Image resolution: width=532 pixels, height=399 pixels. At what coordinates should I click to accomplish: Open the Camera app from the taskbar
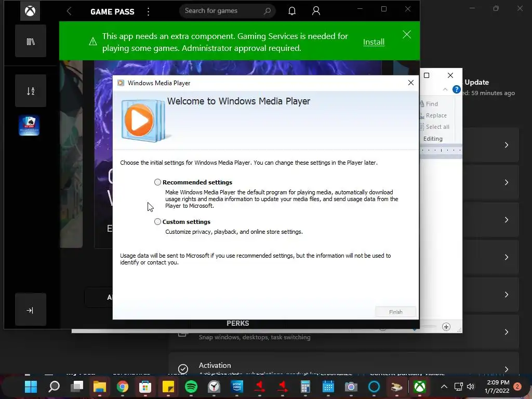click(x=351, y=387)
